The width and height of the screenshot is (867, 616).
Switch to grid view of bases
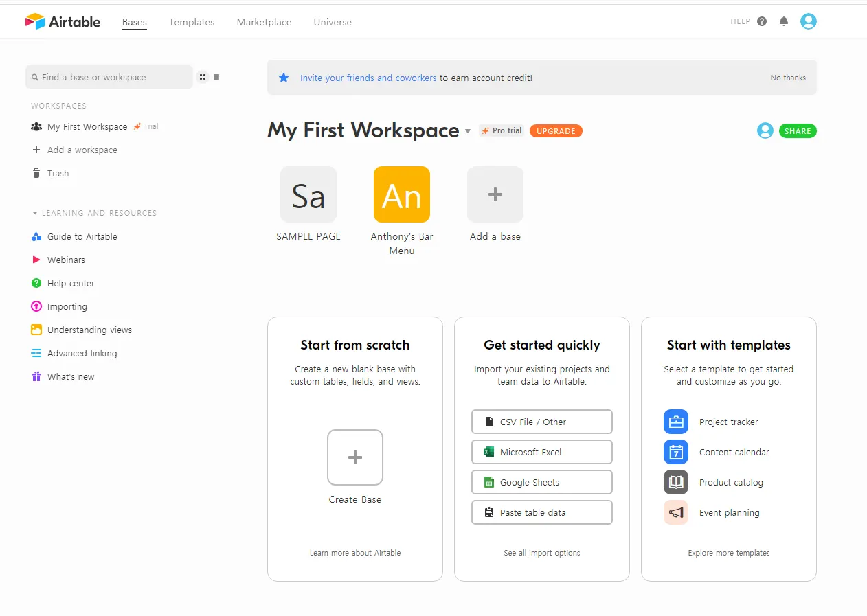[203, 77]
